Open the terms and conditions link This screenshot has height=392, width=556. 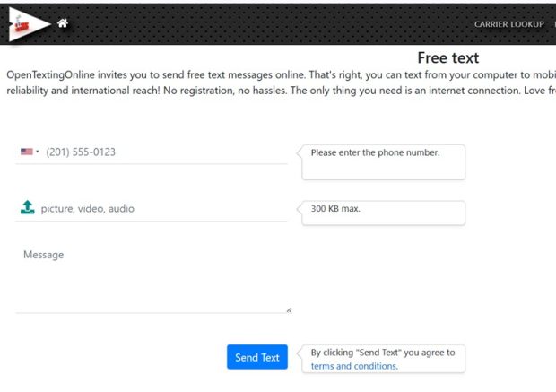[354, 366]
